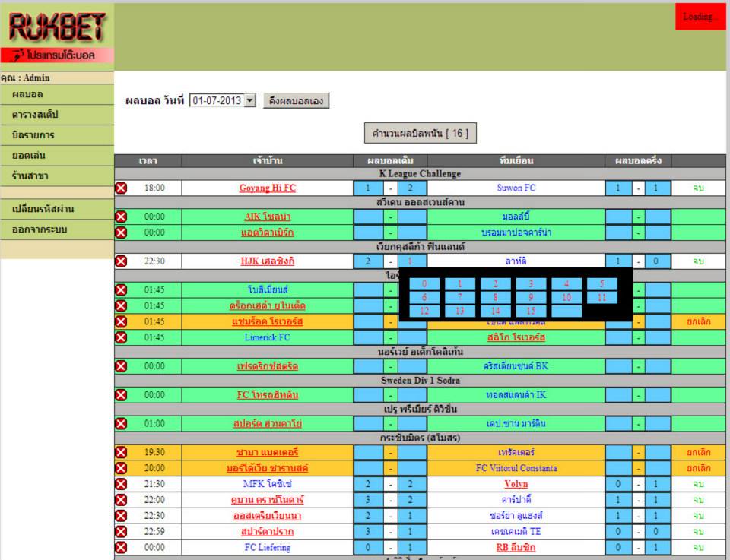Click red X on FC Viitorul Constanta row
The width and height of the screenshot is (730, 560).
click(x=121, y=468)
